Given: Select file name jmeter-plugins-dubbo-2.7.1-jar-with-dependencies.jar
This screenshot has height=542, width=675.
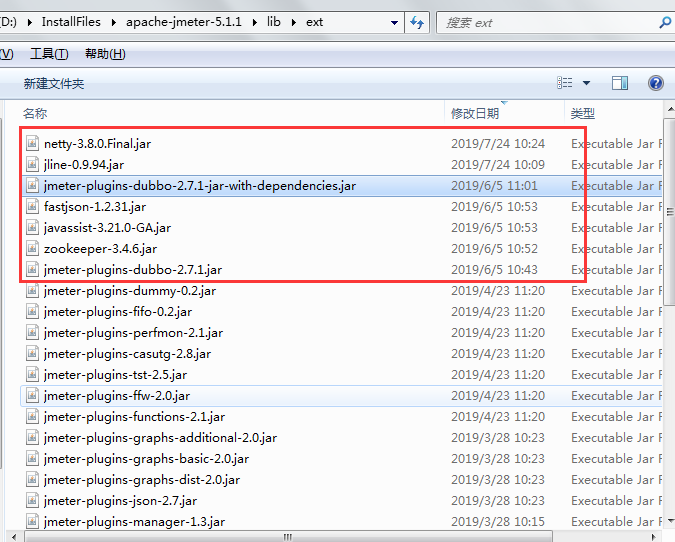Looking at the screenshot, I should [200, 186].
